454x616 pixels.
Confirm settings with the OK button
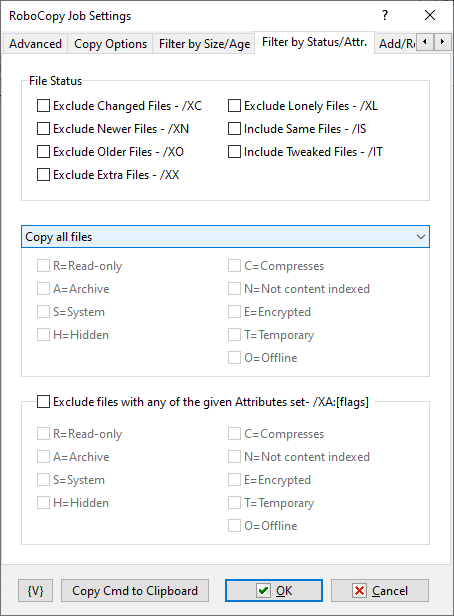pos(274,590)
